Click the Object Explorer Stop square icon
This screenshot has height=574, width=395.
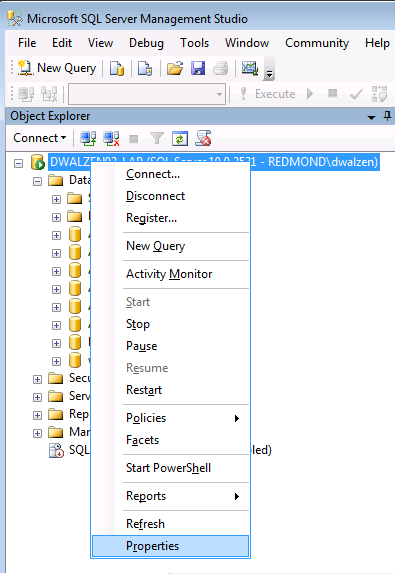pos(134,139)
